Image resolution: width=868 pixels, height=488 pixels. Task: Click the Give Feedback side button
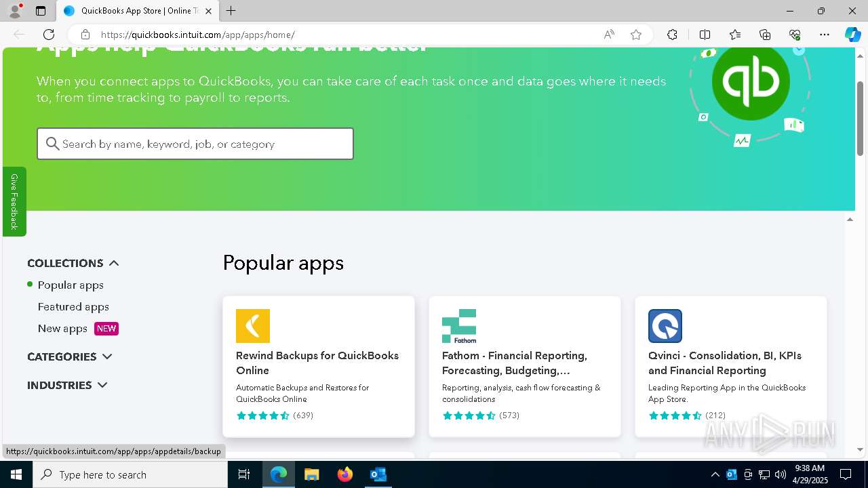point(14,201)
